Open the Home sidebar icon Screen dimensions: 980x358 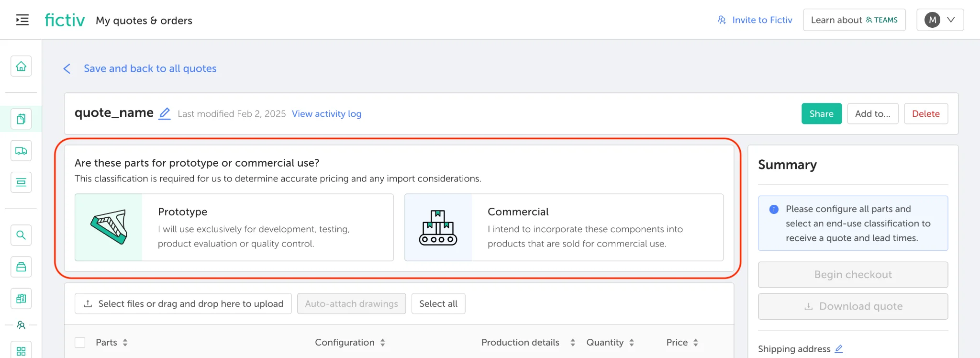click(x=21, y=66)
